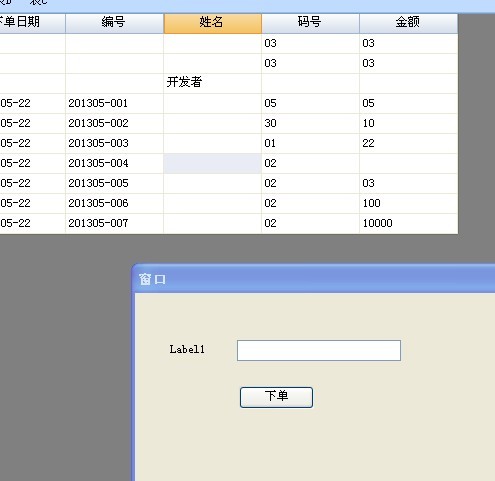The height and width of the screenshot is (481, 495).
Task: Click shaded 姓名 cell in row 201305-004
Action: click(212, 163)
